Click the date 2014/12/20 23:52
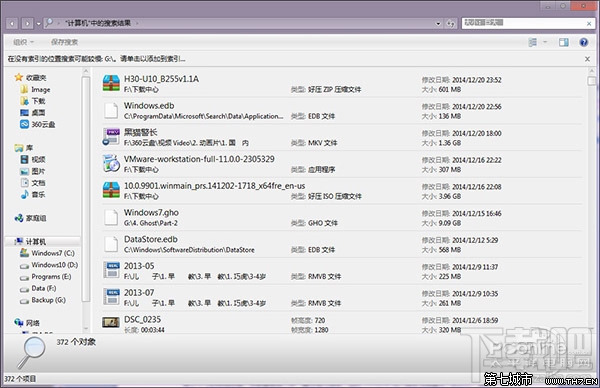 (476, 80)
